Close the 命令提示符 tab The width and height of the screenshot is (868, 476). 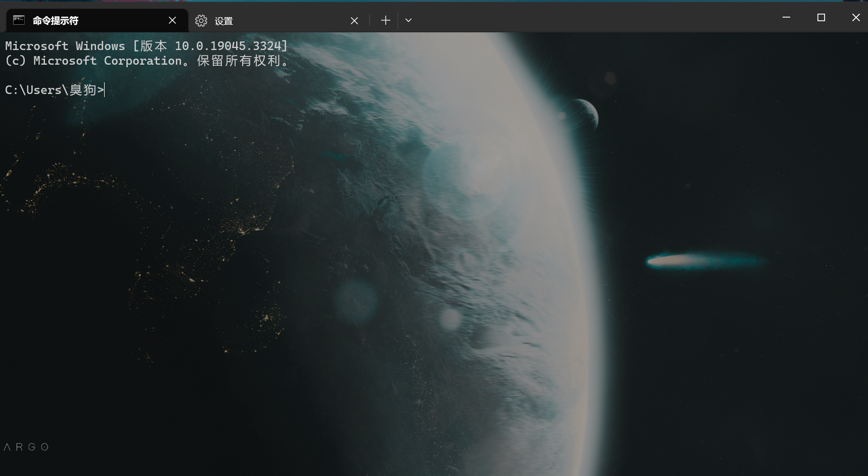[x=172, y=21]
